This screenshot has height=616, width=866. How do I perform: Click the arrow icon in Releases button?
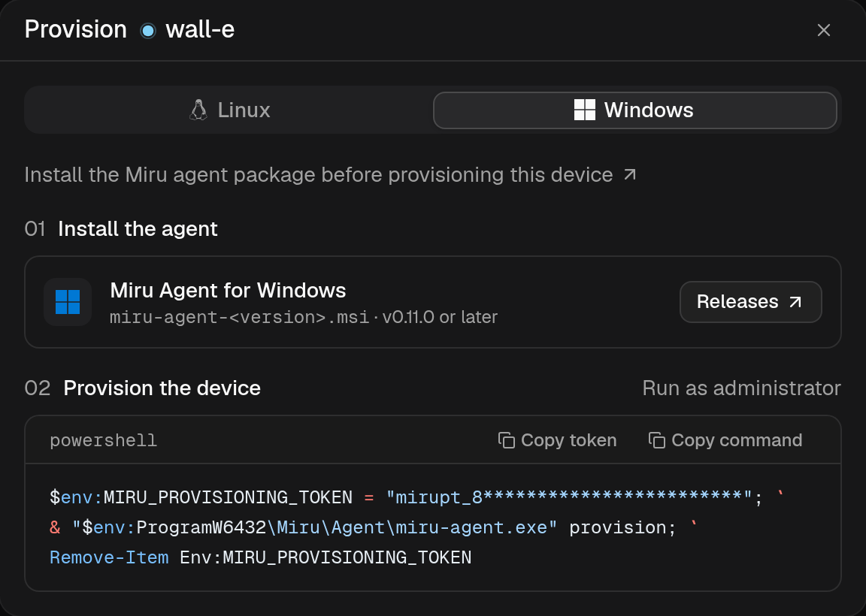795,302
